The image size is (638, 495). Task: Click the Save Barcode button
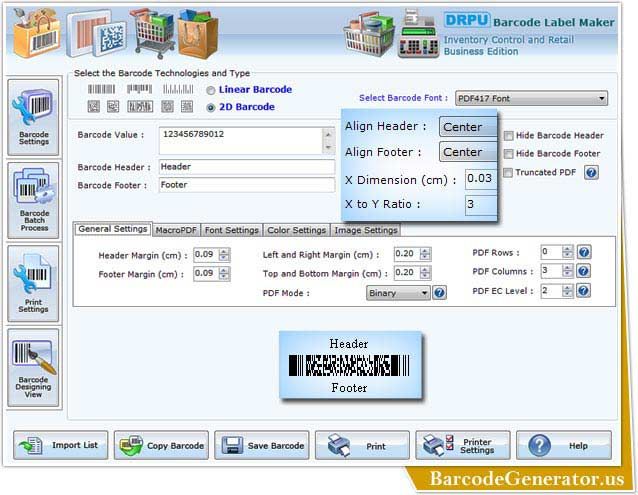point(262,445)
